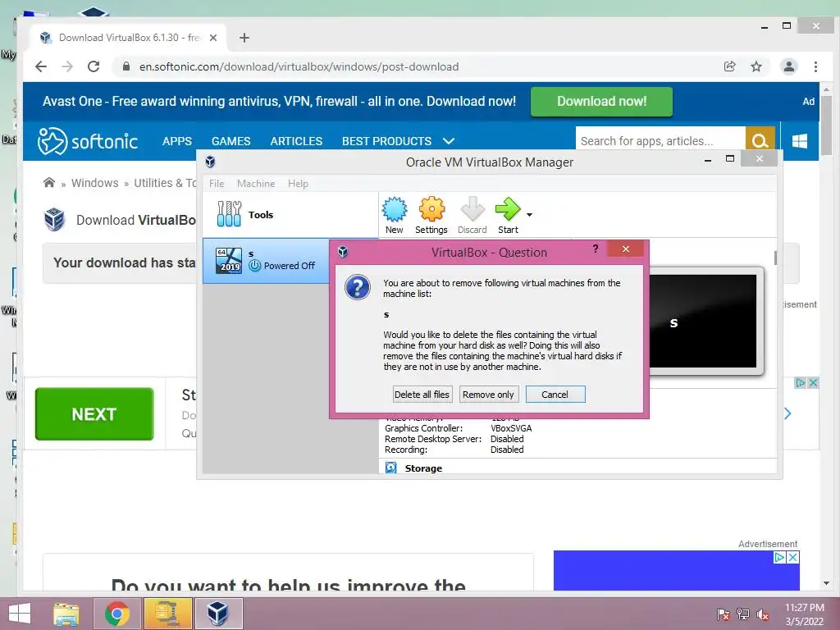This screenshot has width=840, height=630.
Task: Click the Softonic logo
Action: 87,141
